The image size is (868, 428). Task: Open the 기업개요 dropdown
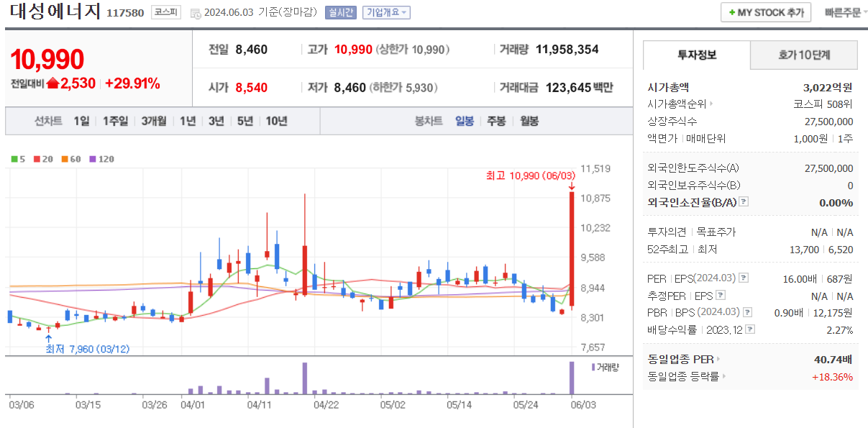[387, 12]
